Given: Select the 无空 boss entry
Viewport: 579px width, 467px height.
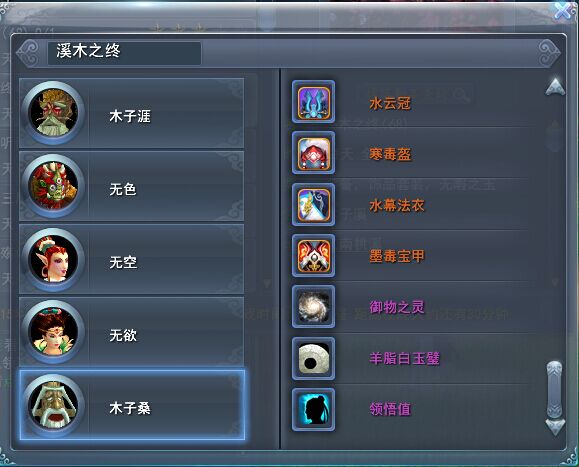Looking at the screenshot, I should [x=131, y=259].
